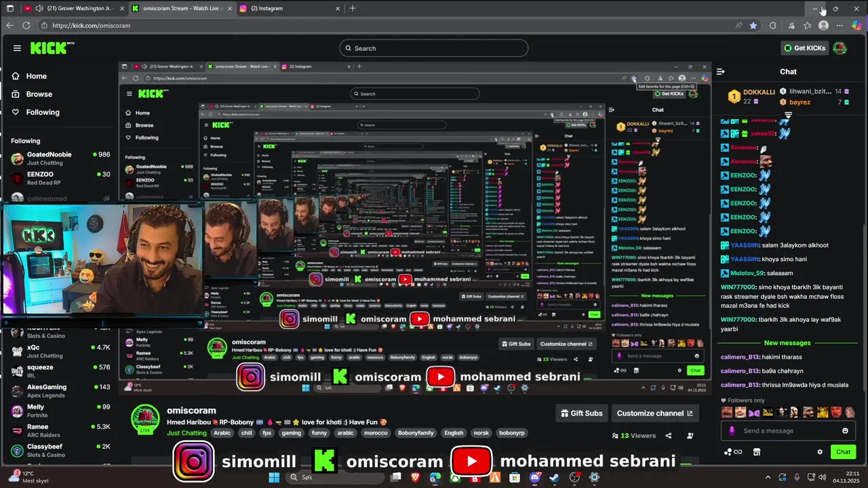Click the user icon beside share icon
This screenshot has width=868, height=488.
pos(690,436)
